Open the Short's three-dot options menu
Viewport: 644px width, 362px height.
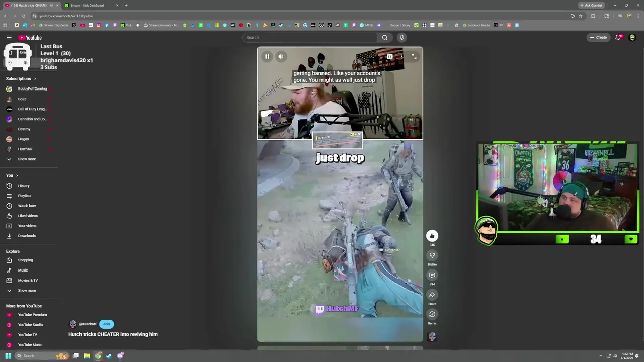401,57
